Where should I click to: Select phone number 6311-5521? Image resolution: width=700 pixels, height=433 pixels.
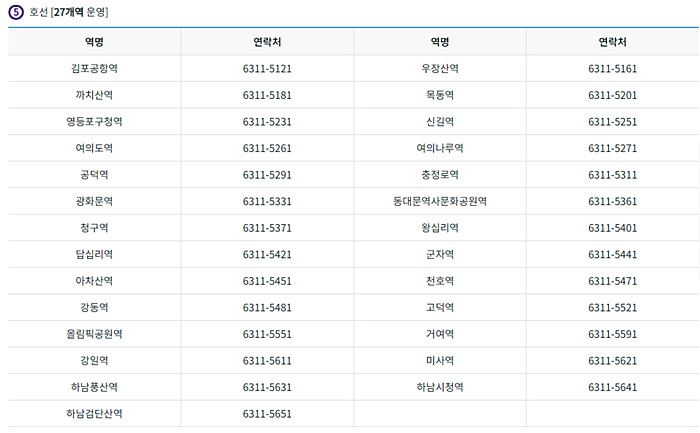612,308
